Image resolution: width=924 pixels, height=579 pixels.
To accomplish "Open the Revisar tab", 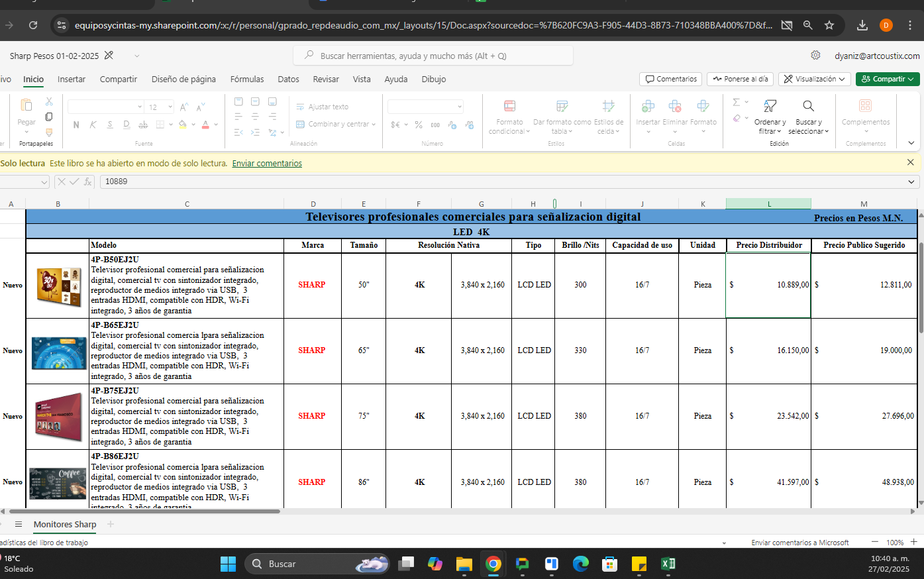I will click(326, 79).
